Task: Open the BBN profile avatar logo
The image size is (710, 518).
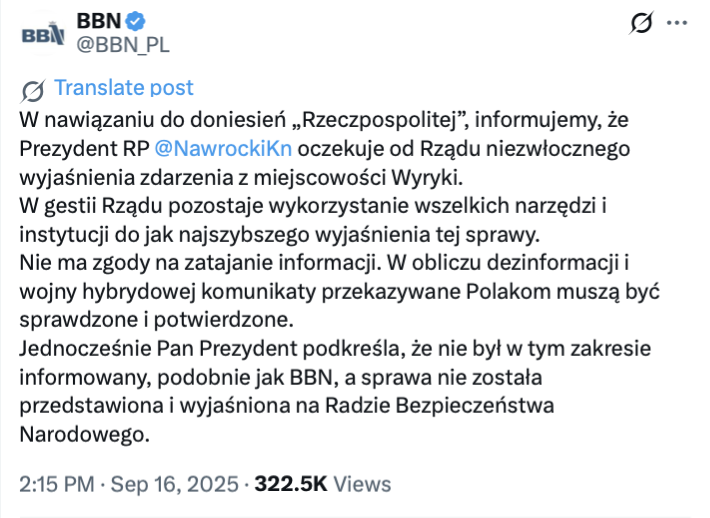Action: point(43,34)
